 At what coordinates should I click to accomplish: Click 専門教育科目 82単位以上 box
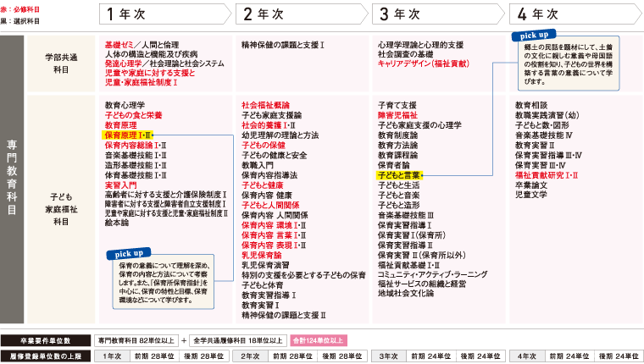click(x=136, y=340)
